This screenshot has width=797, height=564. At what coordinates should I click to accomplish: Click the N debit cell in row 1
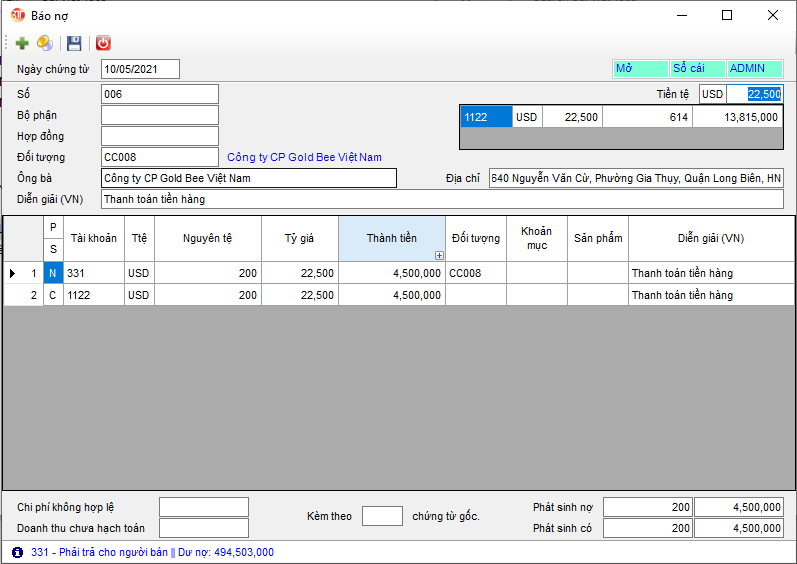coord(53,273)
